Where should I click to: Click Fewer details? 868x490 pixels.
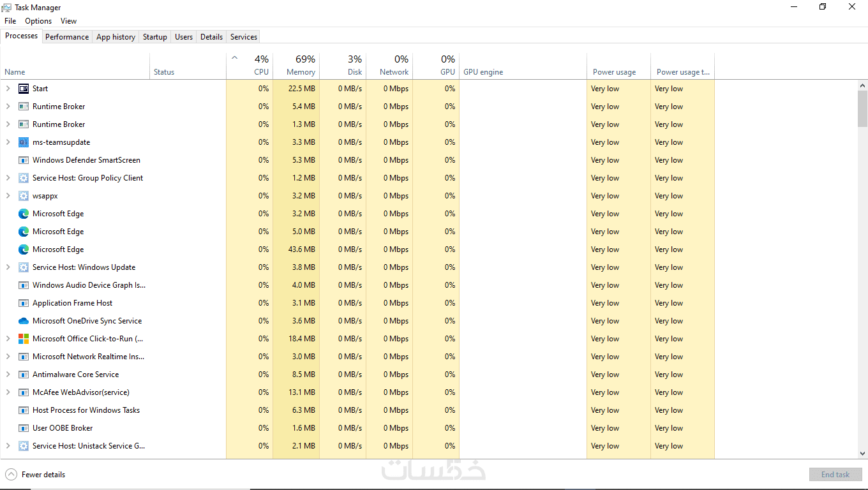(x=43, y=475)
